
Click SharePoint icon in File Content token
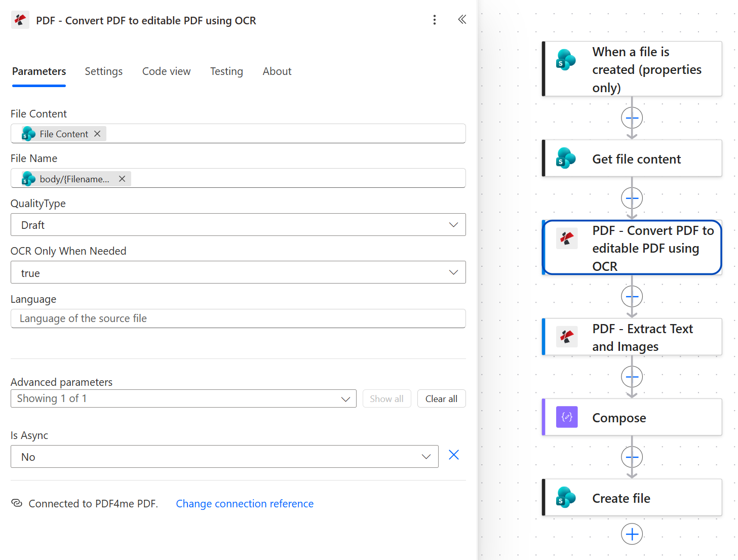coord(28,134)
